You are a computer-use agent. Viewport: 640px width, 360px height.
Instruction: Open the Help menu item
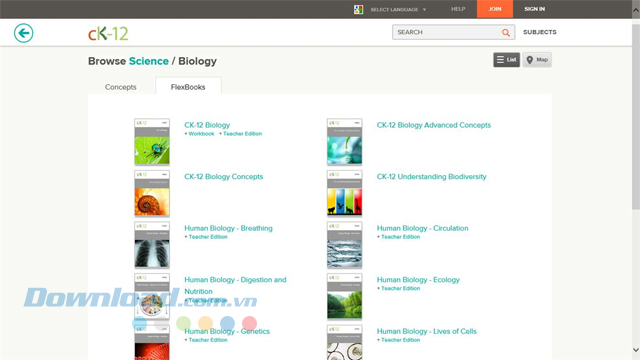(x=458, y=9)
